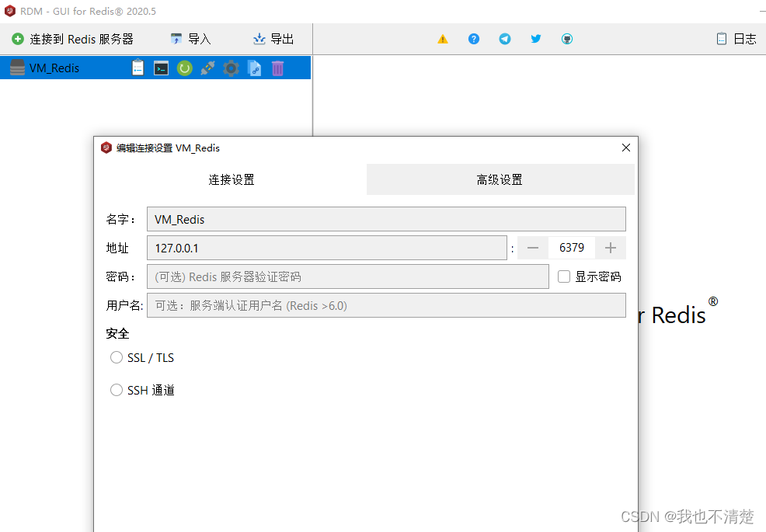
Task: Select the VM_Redis connection row
Action: [x=155, y=68]
